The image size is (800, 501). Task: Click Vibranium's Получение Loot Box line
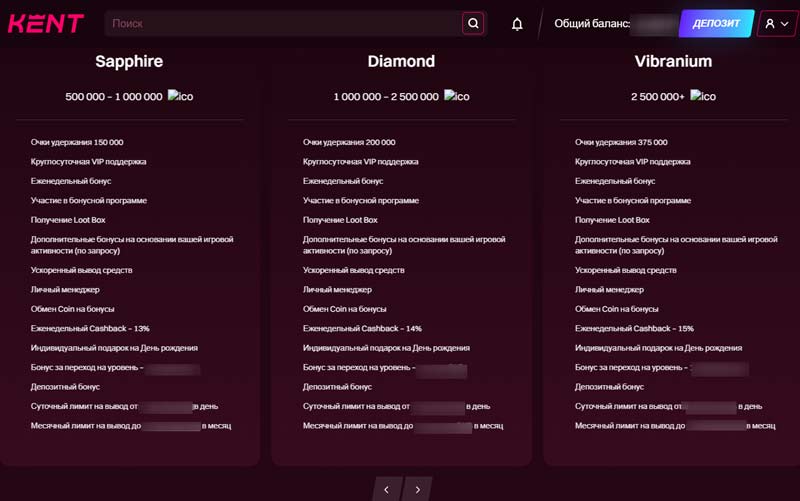coord(612,219)
